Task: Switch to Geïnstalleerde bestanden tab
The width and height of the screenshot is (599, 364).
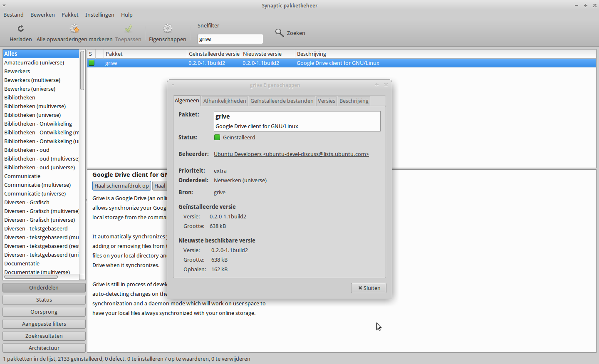Action: coord(282,101)
